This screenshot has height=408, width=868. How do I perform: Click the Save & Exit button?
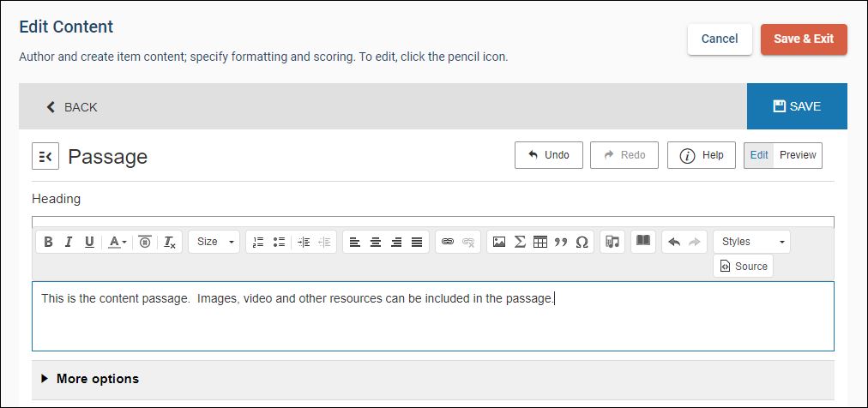click(804, 39)
